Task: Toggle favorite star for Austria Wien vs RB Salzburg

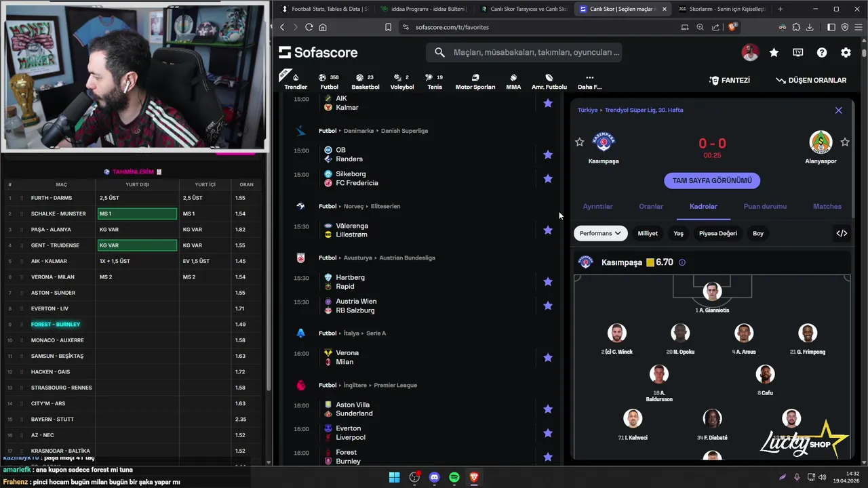Action: click(548, 306)
